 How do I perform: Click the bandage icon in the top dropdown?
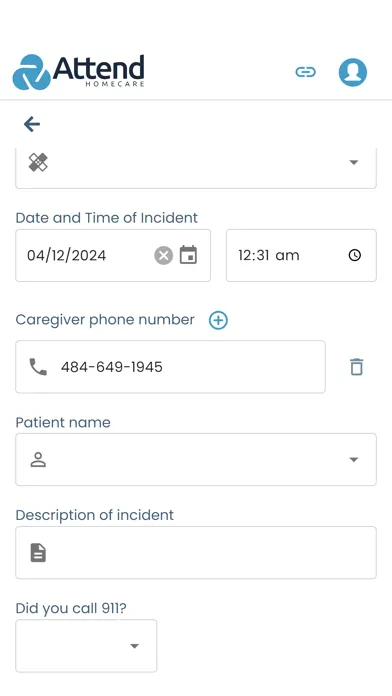coord(38,162)
